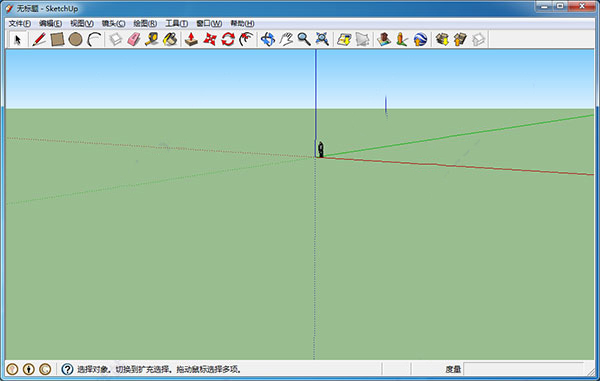Choose the Zoom magnifier tool
Screen dimensions: 600x381
click(x=304, y=39)
